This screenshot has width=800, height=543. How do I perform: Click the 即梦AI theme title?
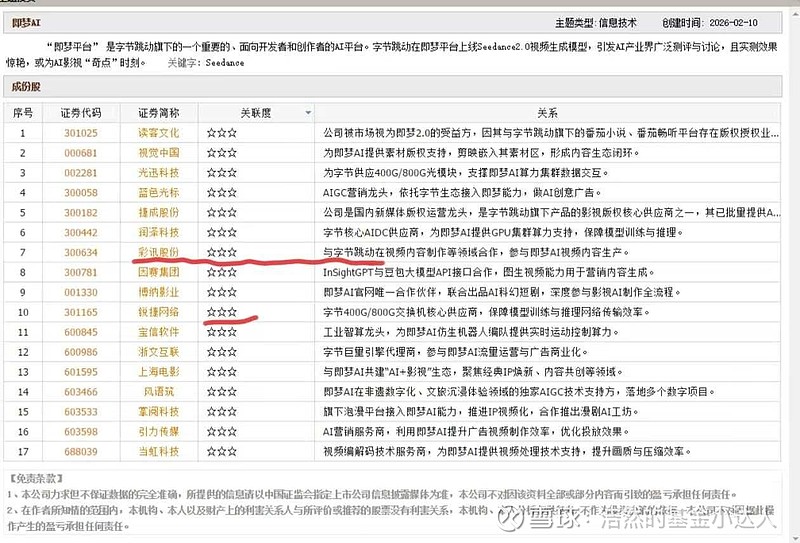click(26, 23)
